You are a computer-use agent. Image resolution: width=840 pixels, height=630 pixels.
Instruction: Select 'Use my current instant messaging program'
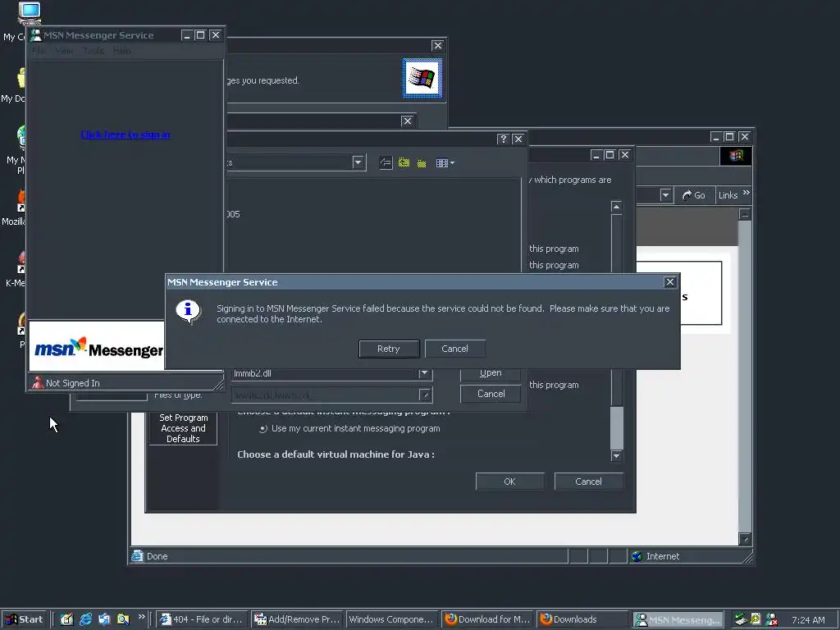[x=263, y=428]
